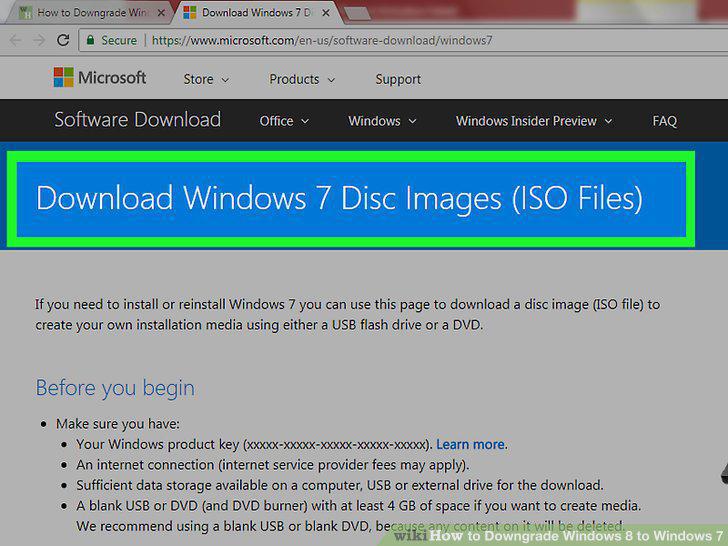The width and height of the screenshot is (728, 546).
Task: Expand the Products dropdown menu
Action: [302, 79]
